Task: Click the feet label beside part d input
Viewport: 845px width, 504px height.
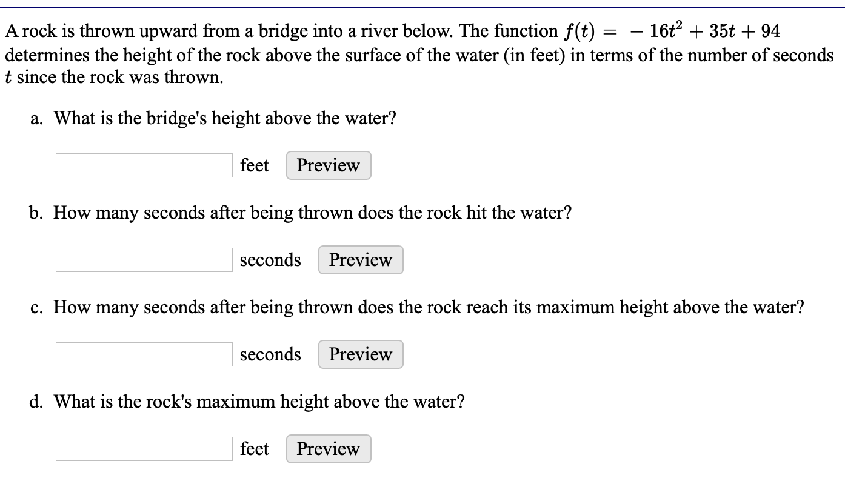Action: pyautogui.click(x=255, y=449)
